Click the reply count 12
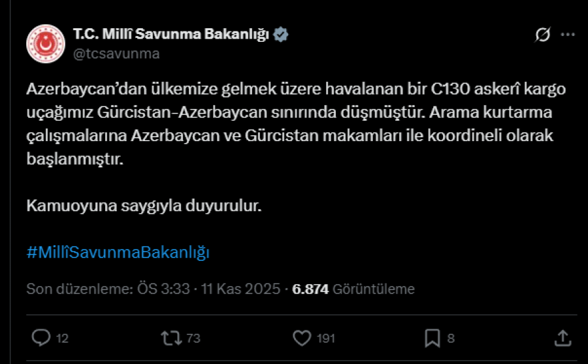This screenshot has height=364, width=588. [62, 339]
